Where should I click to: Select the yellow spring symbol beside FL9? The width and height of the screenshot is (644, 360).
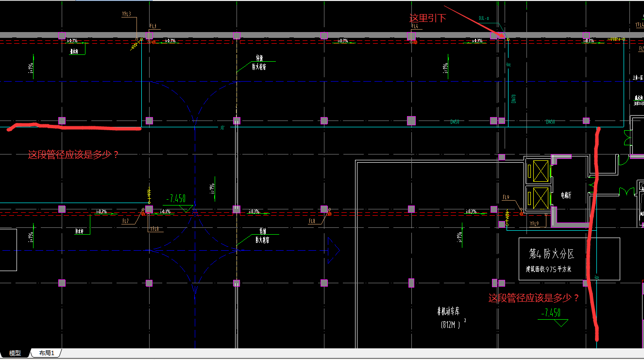pyautogui.click(x=507, y=217)
